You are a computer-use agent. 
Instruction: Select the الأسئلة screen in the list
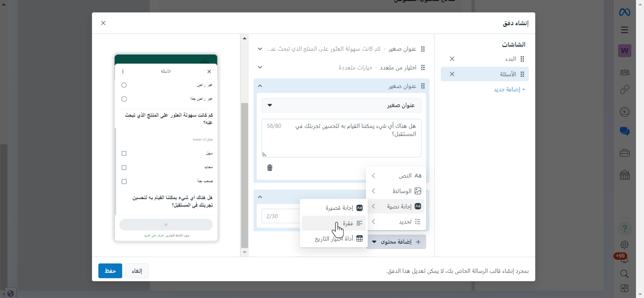coord(485,74)
